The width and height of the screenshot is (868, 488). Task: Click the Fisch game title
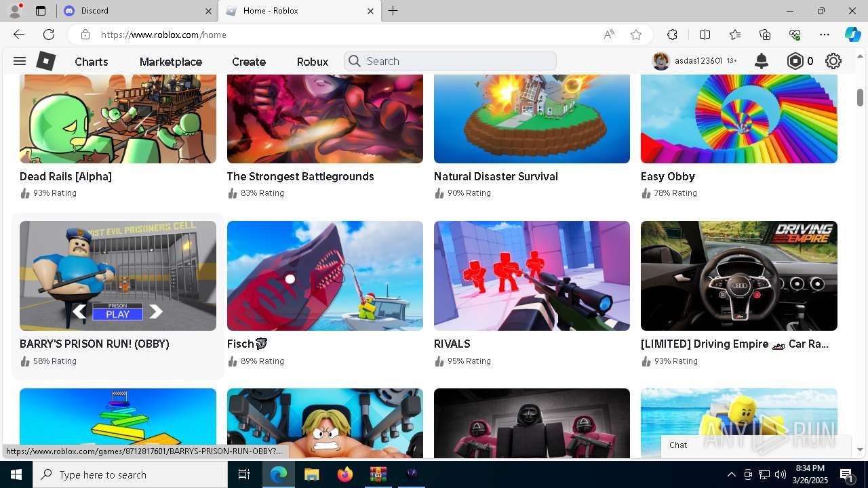click(248, 344)
